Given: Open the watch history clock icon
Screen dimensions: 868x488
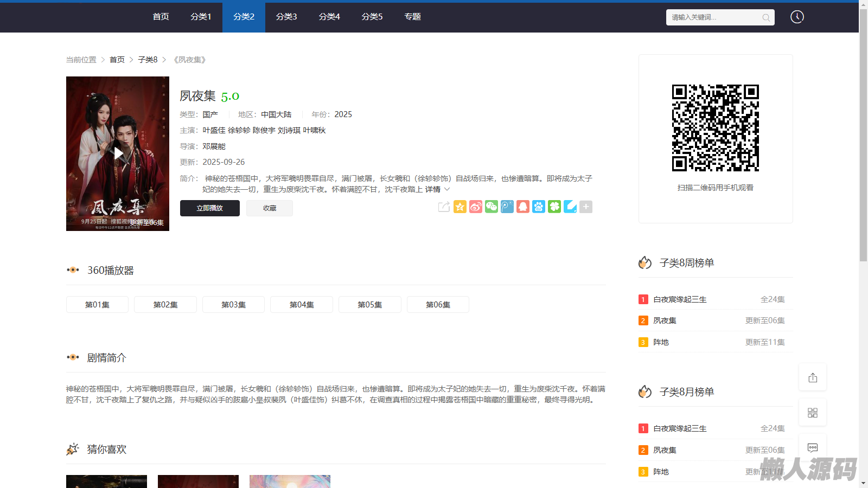Looking at the screenshot, I should 797,17.
